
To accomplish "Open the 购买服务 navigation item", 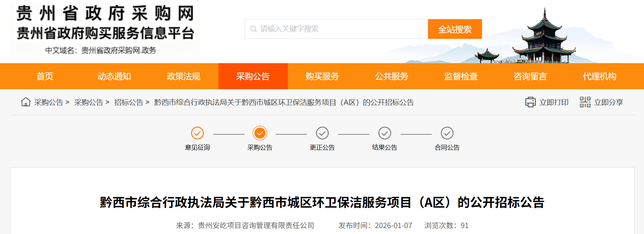I will click(x=322, y=76).
